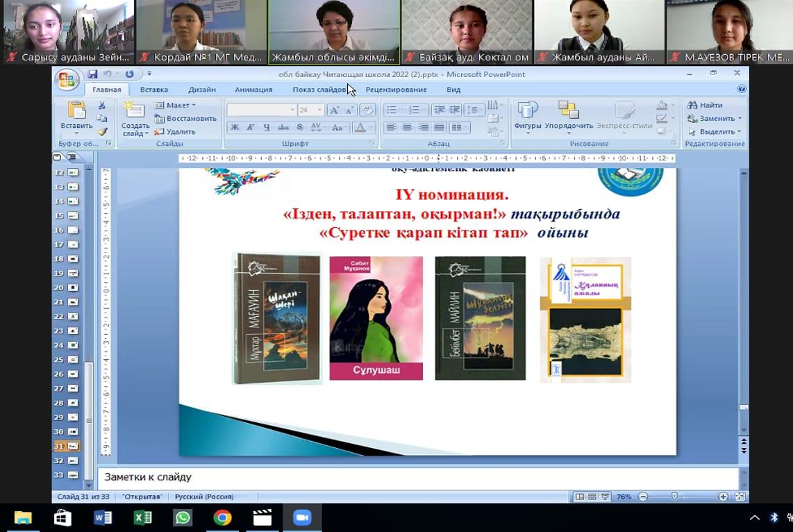Screen dimensions: 793x532
Task: Select slide 25 thumbnail in slide panel
Action: [x=74, y=360]
